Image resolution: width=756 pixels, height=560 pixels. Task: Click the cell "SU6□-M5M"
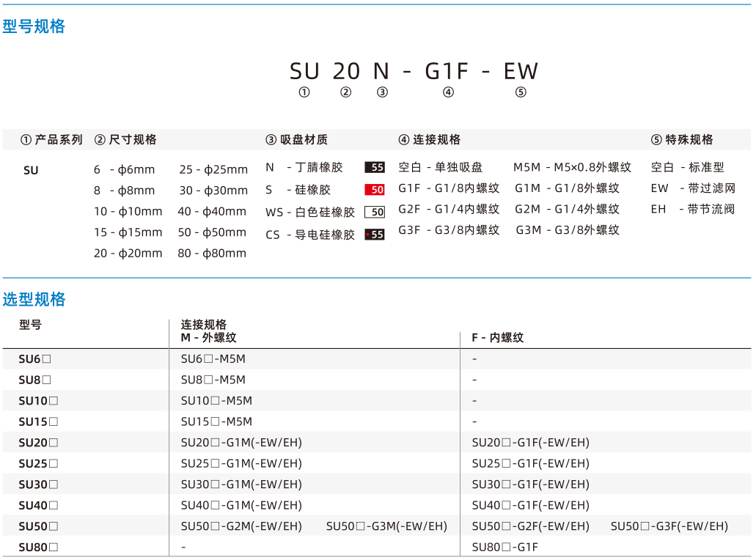pos(213,359)
